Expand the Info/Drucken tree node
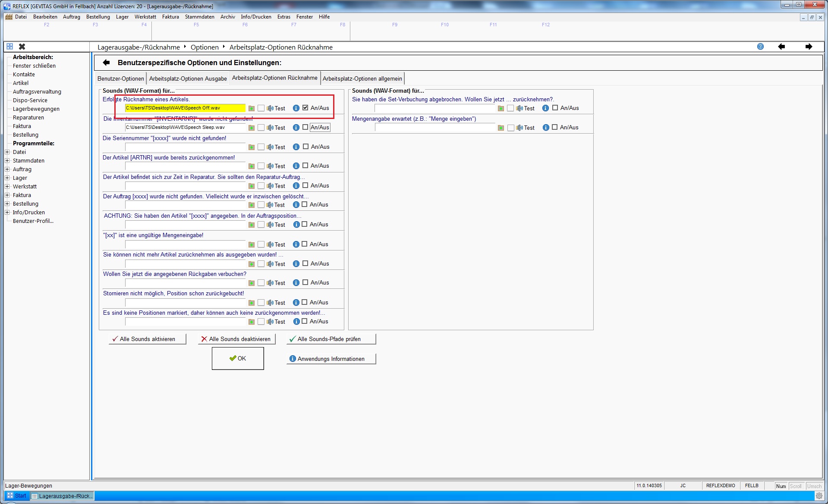Image resolution: width=828 pixels, height=504 pixels. click(7, 213)
